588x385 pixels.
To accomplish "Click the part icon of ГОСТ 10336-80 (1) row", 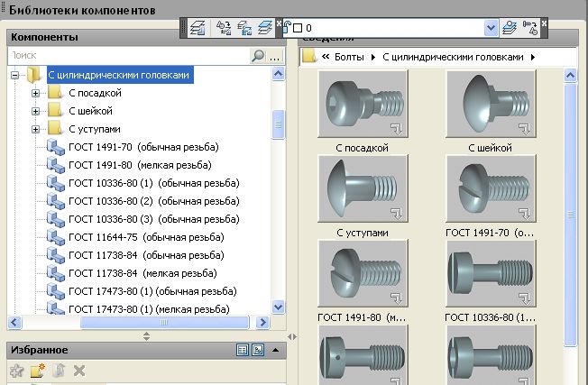I will [x=56, y=182].
